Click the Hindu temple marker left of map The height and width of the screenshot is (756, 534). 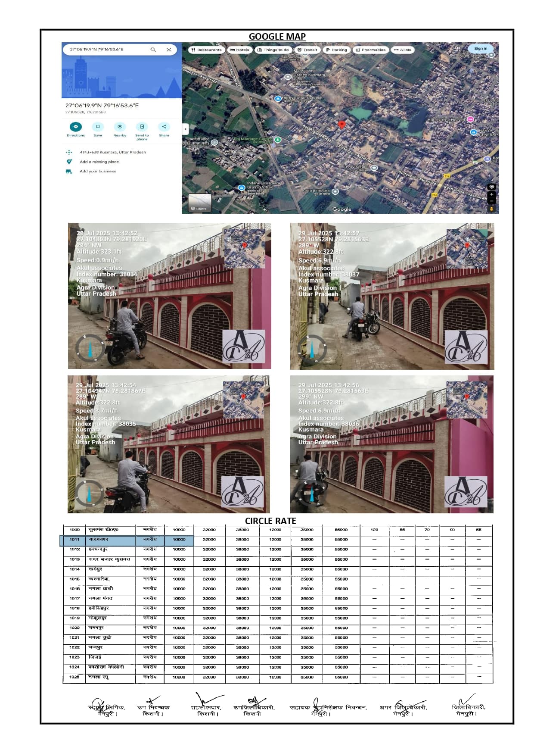click(x=214, y=142)
